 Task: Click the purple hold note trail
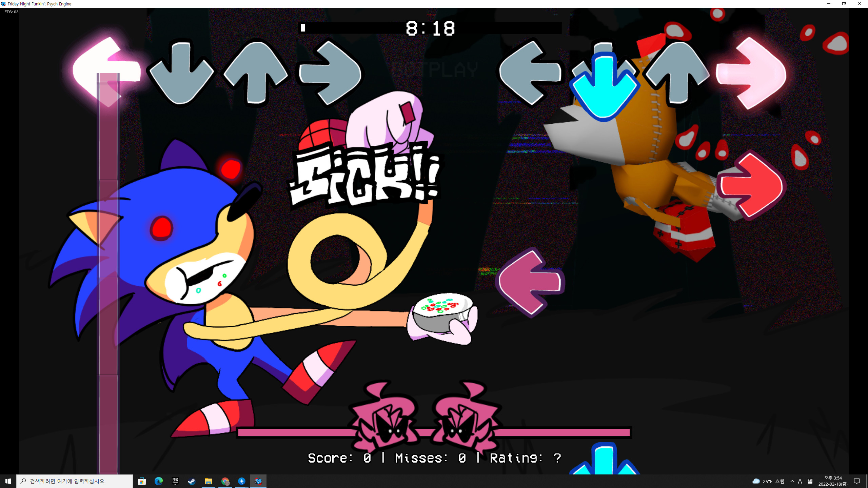(108, 273)
